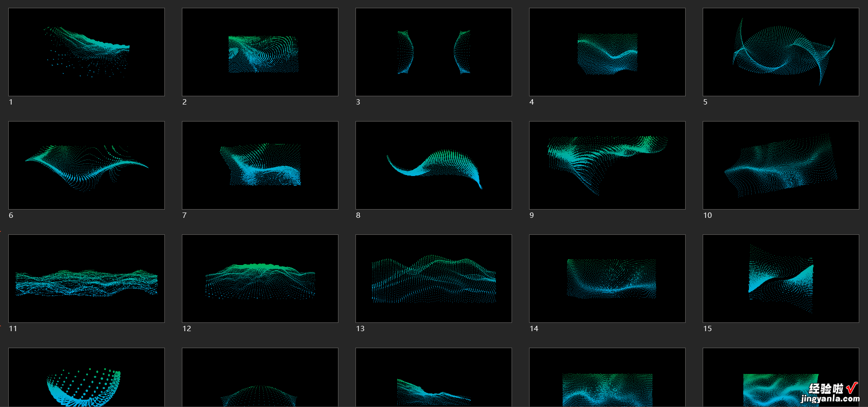This screenshot has width=868, height=407.
Task: Click slide number label 8
Action: click(x=358, y=215)
